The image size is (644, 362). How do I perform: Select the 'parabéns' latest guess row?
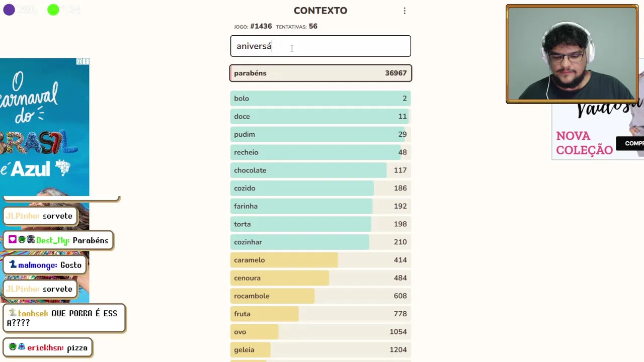pyautogui.click(x=320, y=73)
